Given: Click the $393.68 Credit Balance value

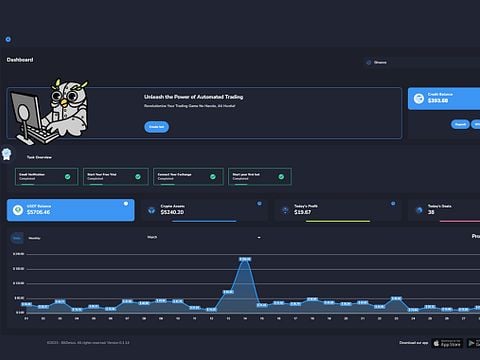Looking at the screenshot, I should tap(438, 101).
